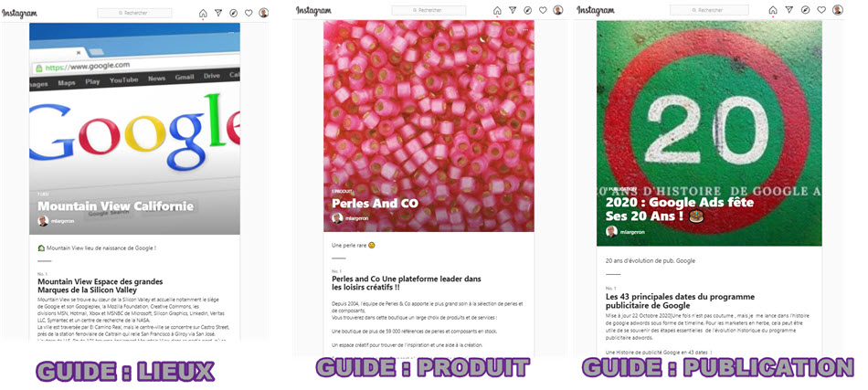Click the Rechercher search field in middle panel
Screen dimensions: 868x390
click(x=429, y=10)
